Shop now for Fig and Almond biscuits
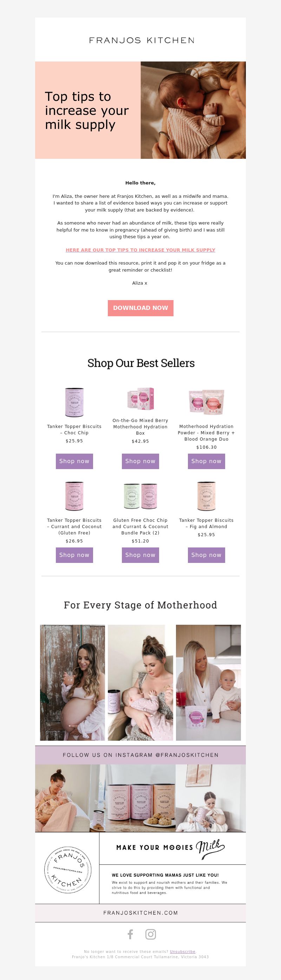 point(206,555)
